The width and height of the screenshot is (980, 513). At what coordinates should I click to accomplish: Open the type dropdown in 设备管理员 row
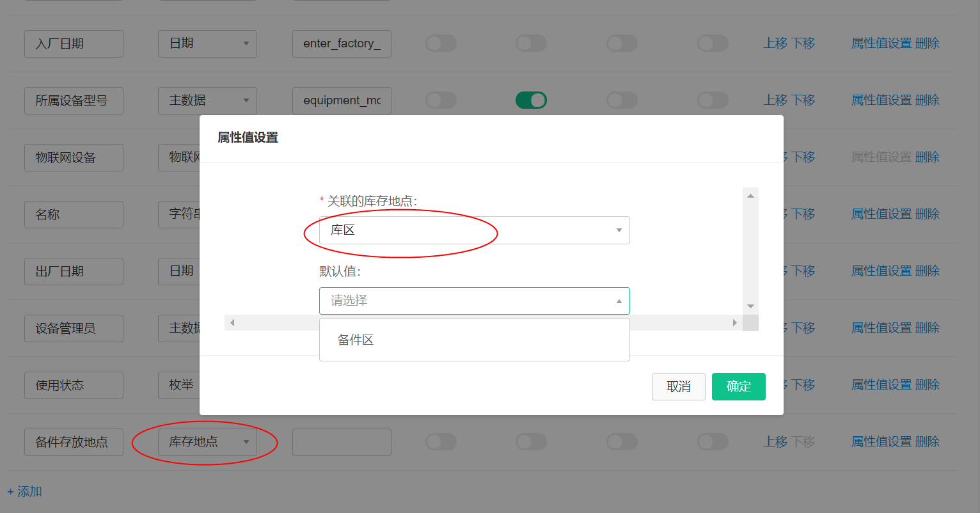(x=179, y=328)
